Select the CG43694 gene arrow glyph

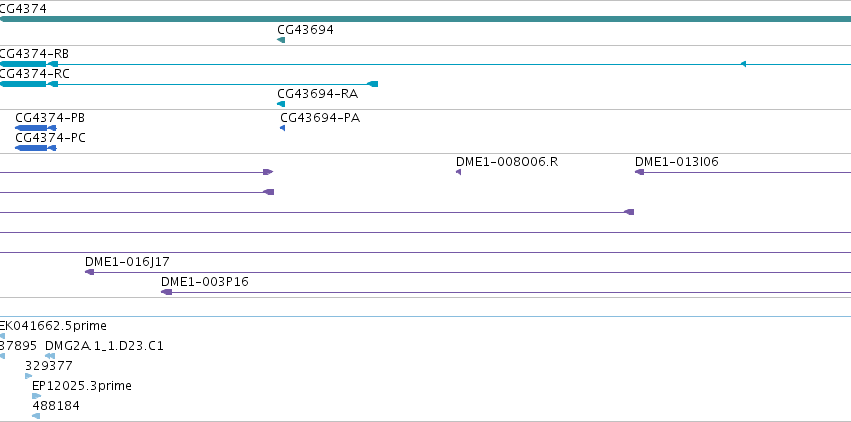[281, 40]
